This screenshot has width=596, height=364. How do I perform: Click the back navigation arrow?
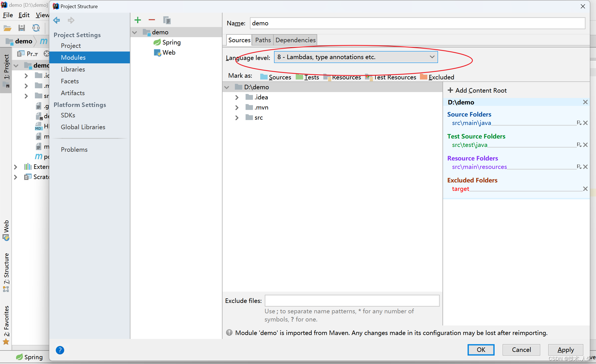pos(57,20)
